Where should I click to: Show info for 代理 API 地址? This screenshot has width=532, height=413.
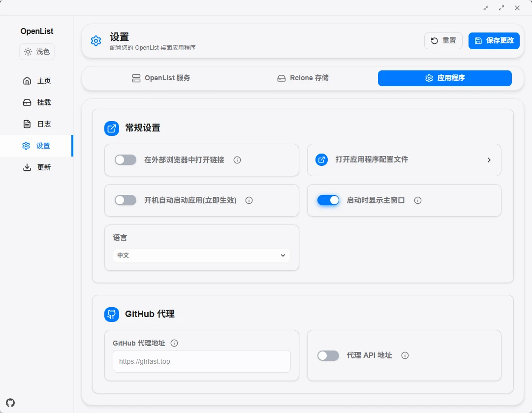405,355
